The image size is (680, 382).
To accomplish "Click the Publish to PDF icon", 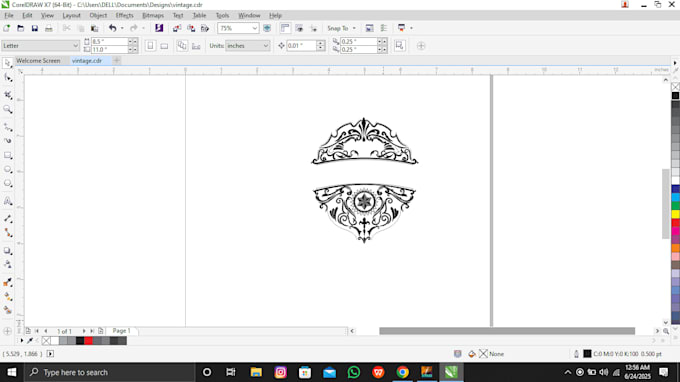I will 205,28.
